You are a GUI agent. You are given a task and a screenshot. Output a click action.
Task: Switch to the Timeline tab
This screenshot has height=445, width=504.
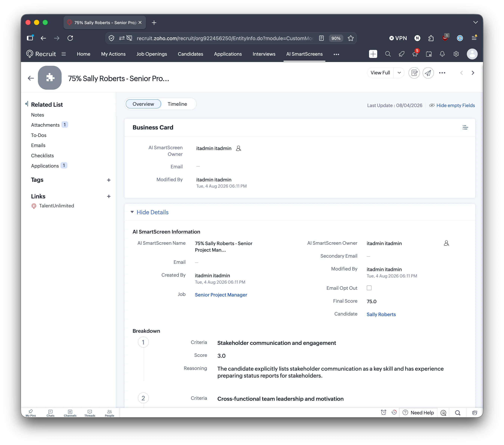point(177,104)
